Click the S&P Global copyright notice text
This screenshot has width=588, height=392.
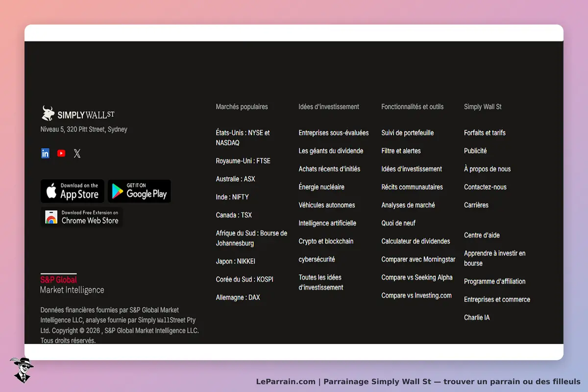pos(120,325)
